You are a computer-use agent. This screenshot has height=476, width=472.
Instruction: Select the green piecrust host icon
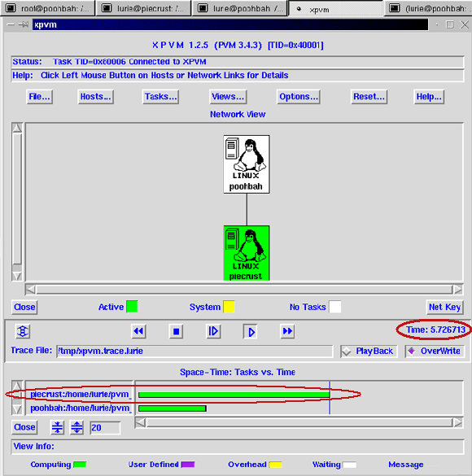[247, 253]
